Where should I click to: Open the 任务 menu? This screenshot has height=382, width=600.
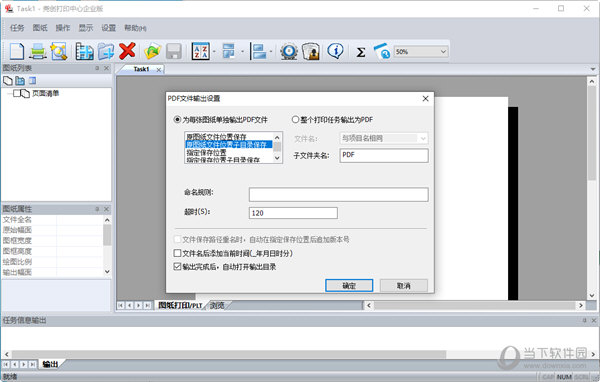tap(17, 28)
